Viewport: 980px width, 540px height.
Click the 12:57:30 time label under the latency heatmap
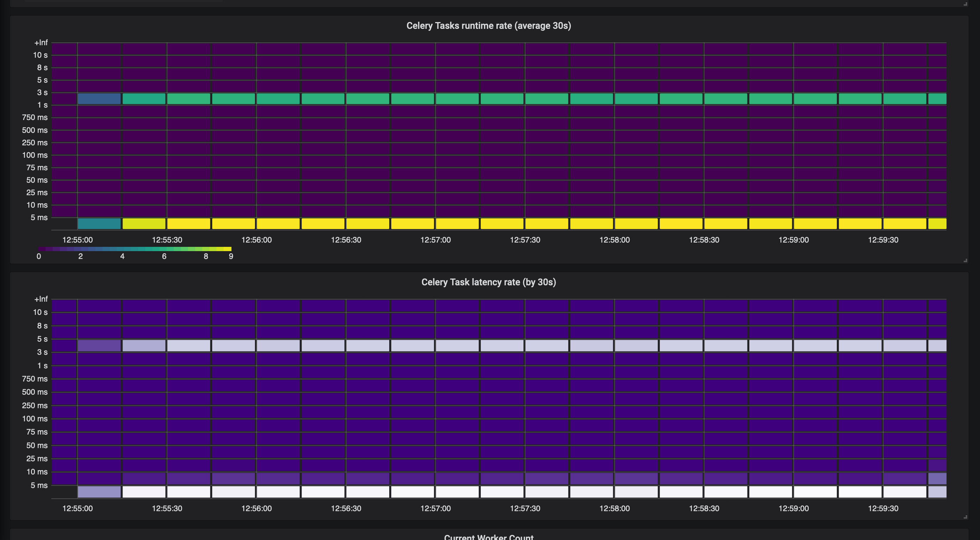point(525,508)
